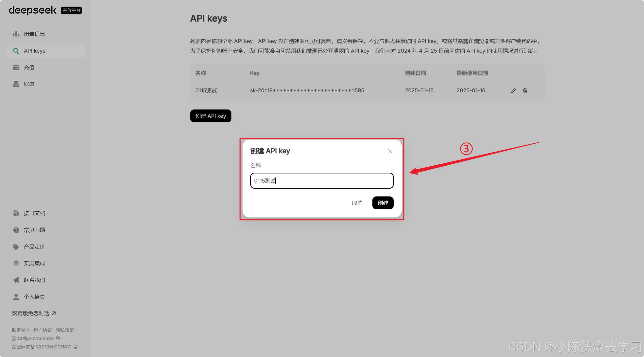Open the 用户协议 footer link
This screenshot has width=644, height=357.
pyautogui.click(x=43, y=330)
